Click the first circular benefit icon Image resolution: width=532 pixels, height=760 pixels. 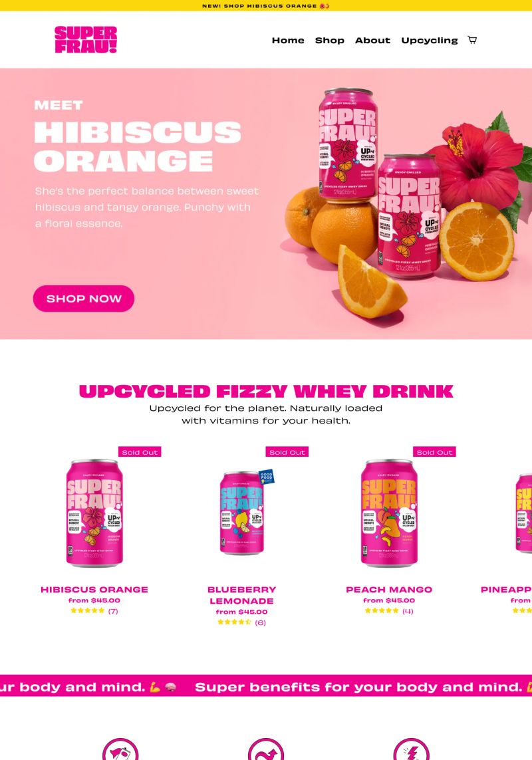pos(120,749)
